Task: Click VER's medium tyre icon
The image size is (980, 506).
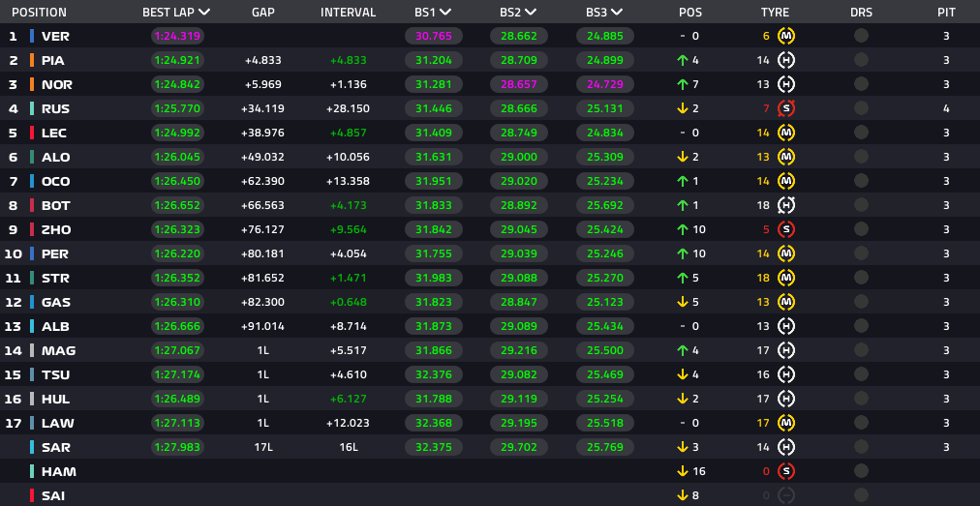Action: pos(786,36)
